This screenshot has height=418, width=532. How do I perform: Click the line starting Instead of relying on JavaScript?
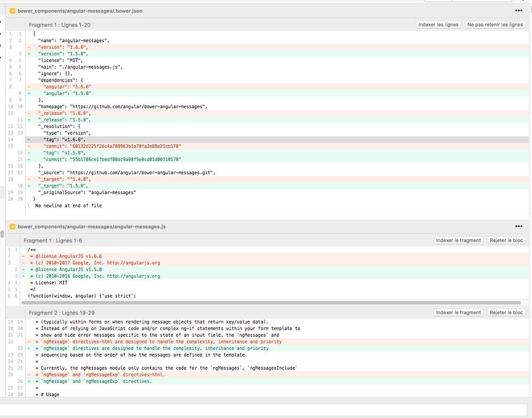pos(277,328)
